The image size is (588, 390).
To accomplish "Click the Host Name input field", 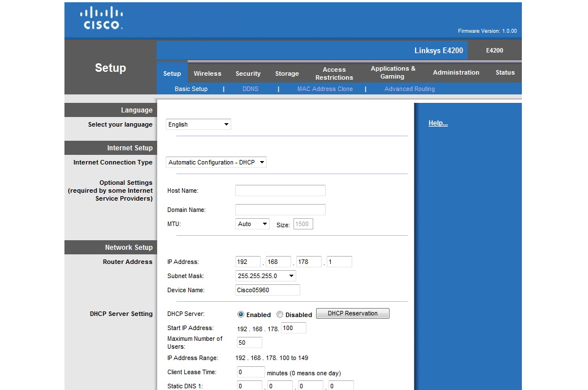I will pos(280,190).
